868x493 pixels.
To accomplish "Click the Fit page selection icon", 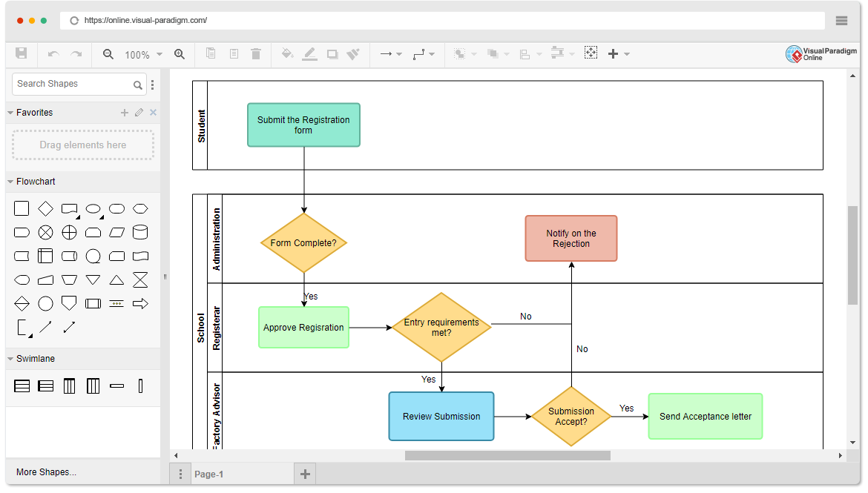I will tap(591, 53).
